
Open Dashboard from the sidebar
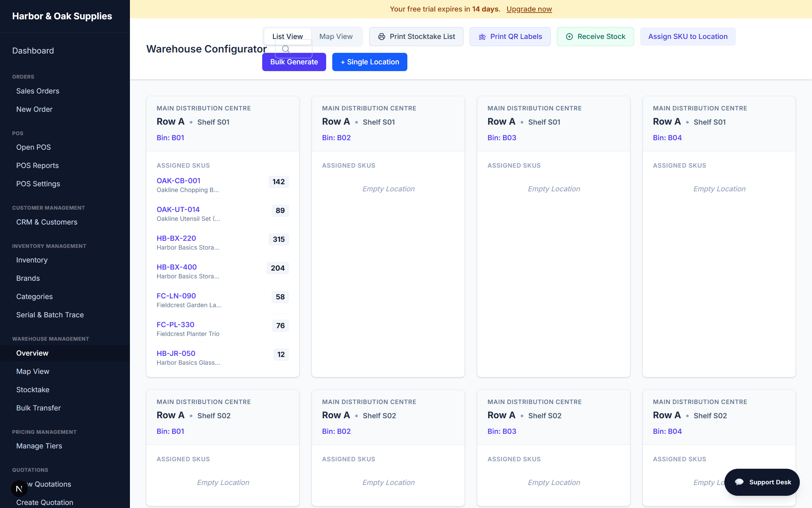click(33, 51)
